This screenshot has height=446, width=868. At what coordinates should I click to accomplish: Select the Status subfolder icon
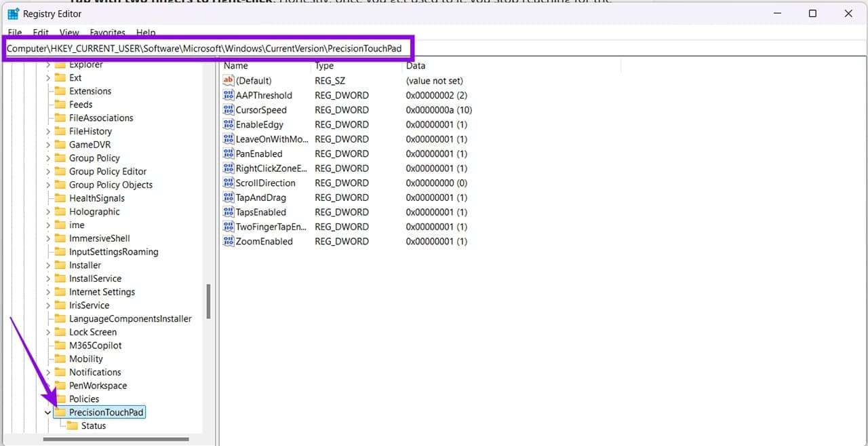click(71, 426)
